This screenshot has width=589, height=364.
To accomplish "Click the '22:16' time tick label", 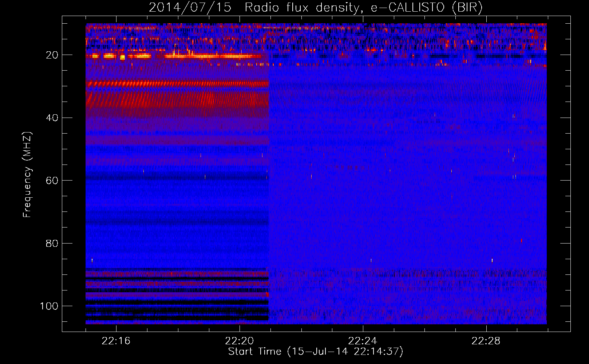I will click(x=116, y=341).
